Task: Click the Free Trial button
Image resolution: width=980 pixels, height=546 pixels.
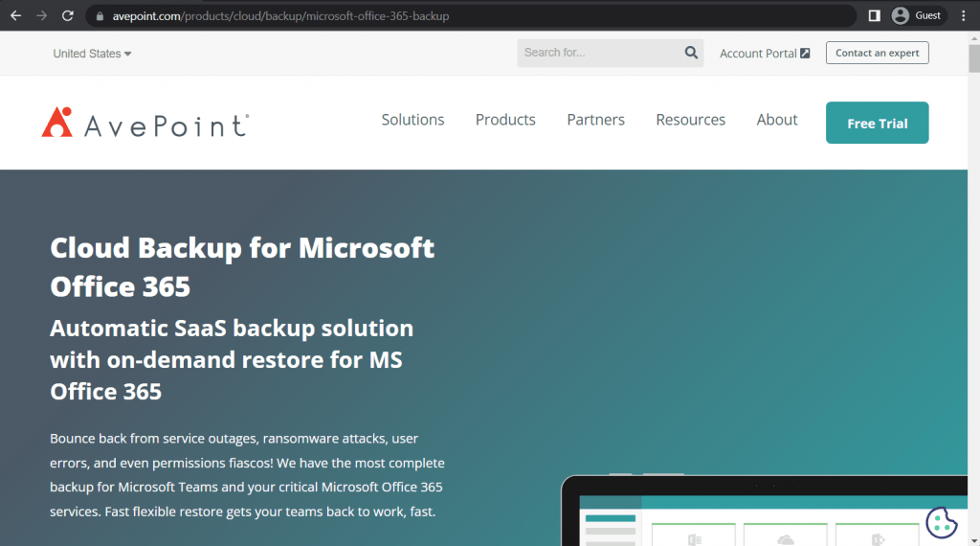Action: [x=877, y=123]
